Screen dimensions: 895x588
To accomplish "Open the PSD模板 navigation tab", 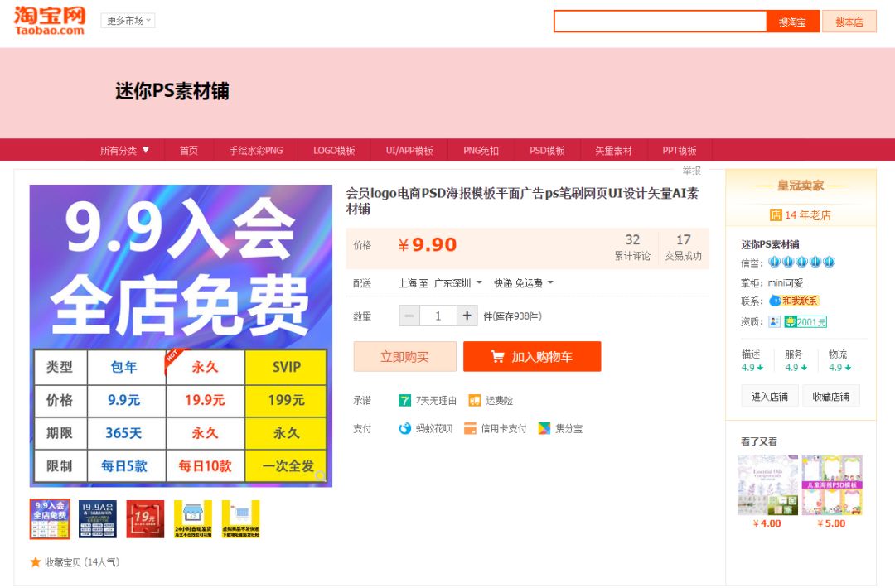I will pyautogui.click(x=547, y=151).
